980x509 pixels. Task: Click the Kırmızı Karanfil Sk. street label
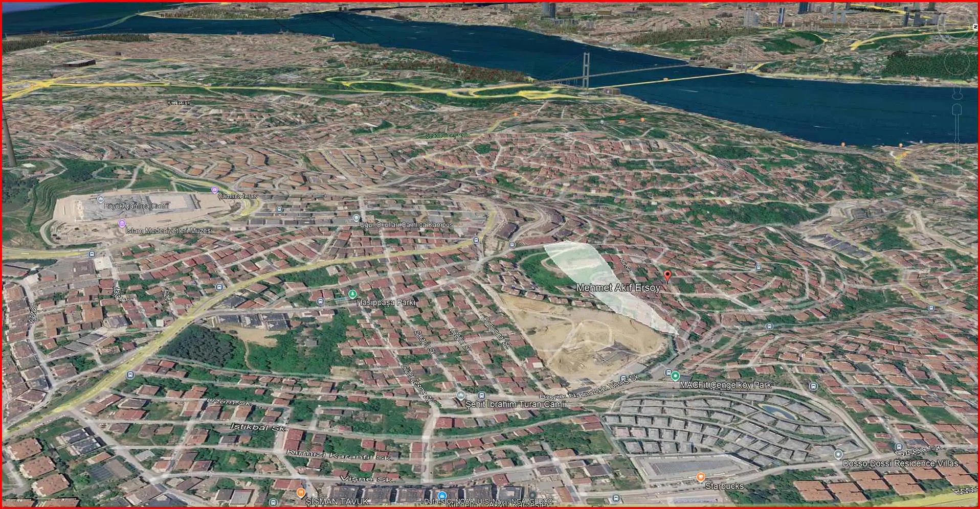coord(339,455)
